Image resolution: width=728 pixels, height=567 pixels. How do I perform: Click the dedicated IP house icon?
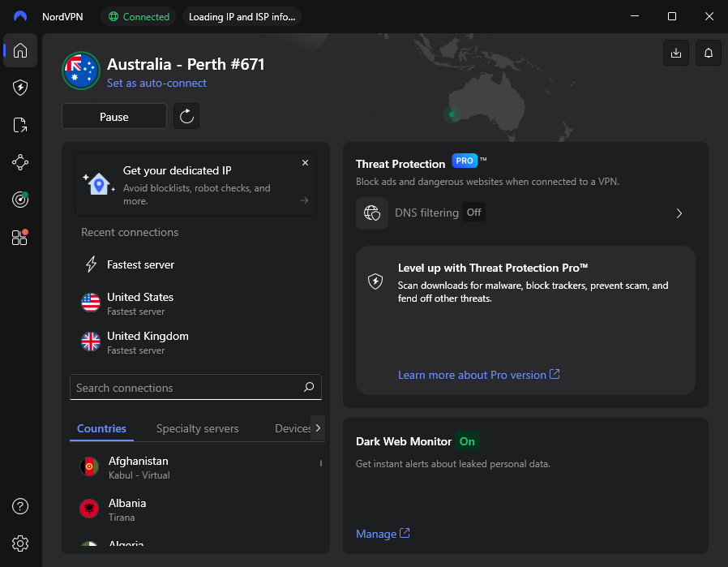tap(98, 184)
